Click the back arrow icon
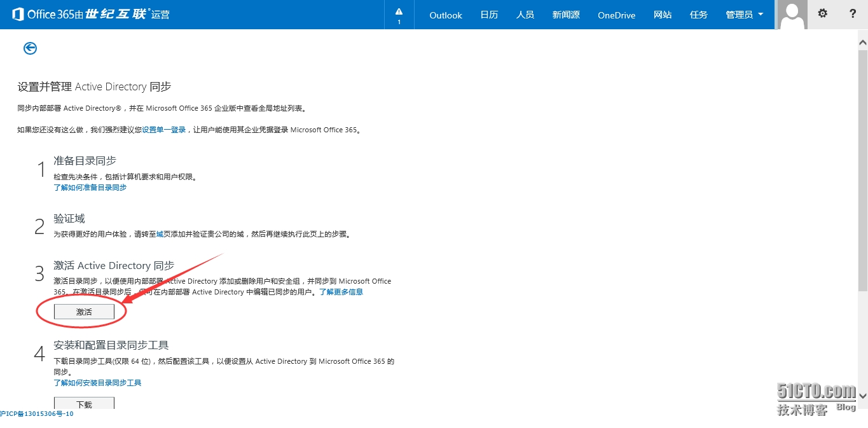 click(x=30, y=48)
